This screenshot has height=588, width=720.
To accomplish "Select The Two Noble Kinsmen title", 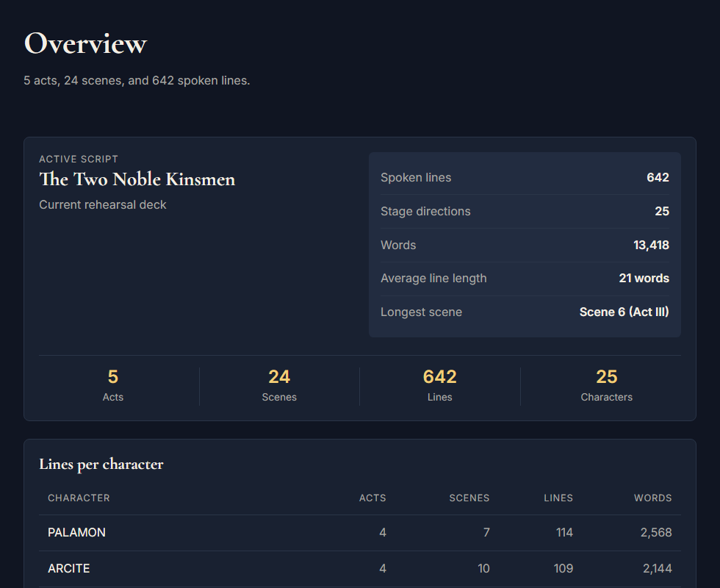I will click(x=137, y=179).
